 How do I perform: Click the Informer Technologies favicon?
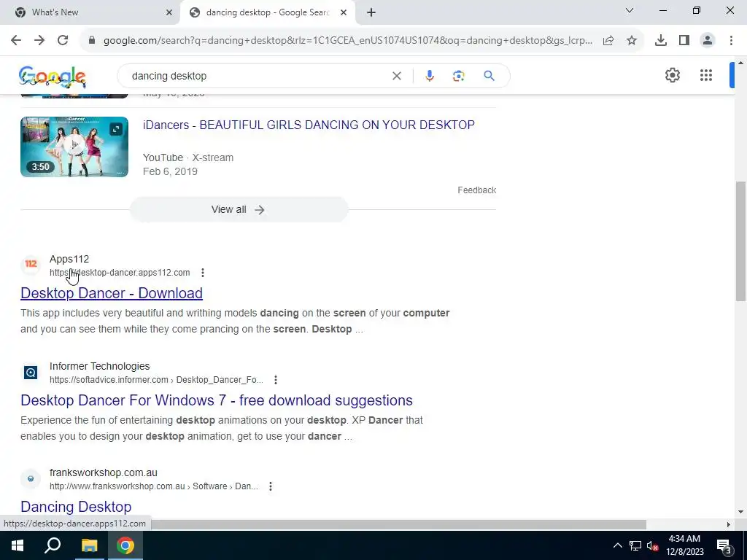(x=31, y=373)
